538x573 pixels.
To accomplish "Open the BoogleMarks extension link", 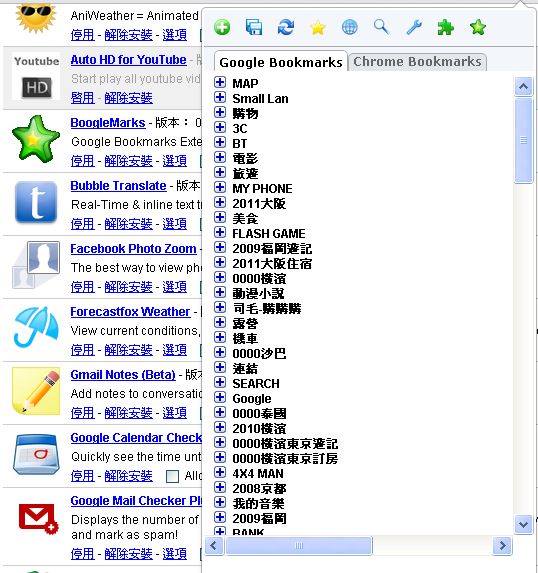I will pyautogui.click(x=108, y=123).
